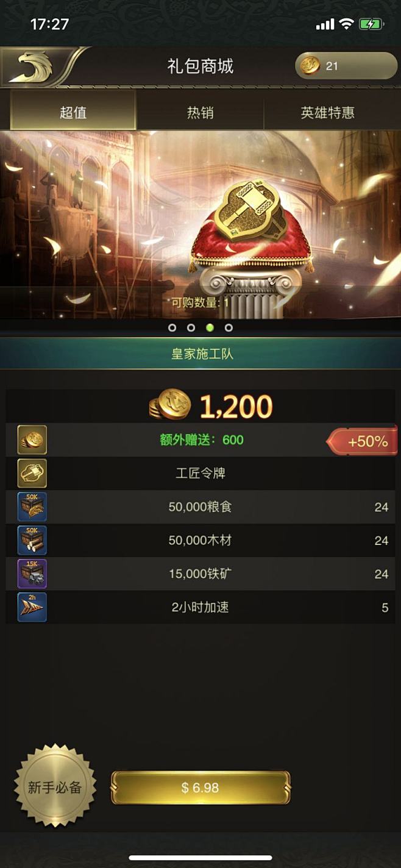Open the 英雄特惠 tab
The height and width of the screenshot is (868, 401).
click(x=327, y=112)
